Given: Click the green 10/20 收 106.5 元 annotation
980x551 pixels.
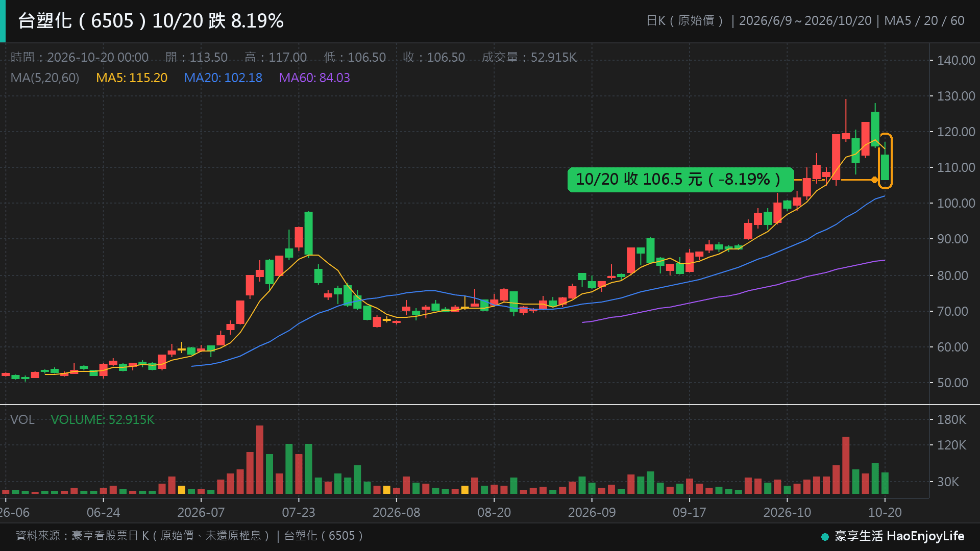Looking at the screenshot, I should click(680, 180).
